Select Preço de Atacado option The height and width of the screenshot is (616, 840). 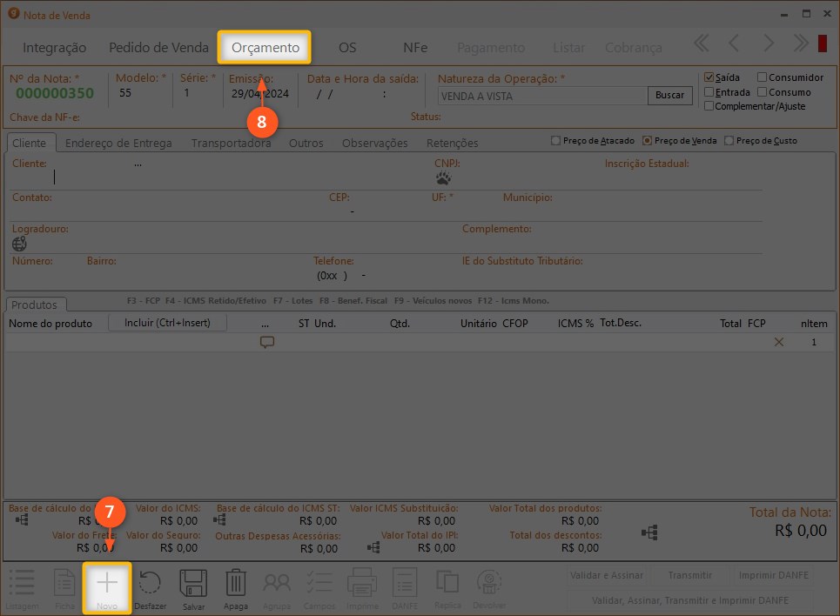coord(556,141)
